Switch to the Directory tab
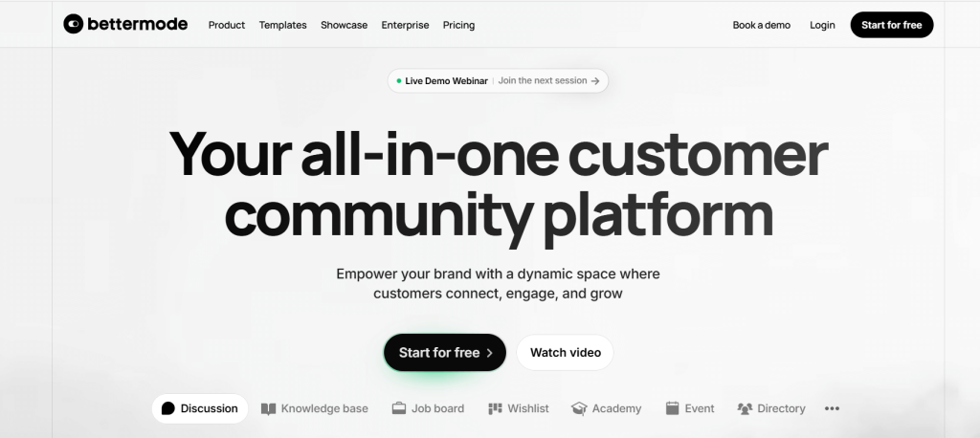Image resolution: width=980 pixels, height=438 pixels. point(771,408)
